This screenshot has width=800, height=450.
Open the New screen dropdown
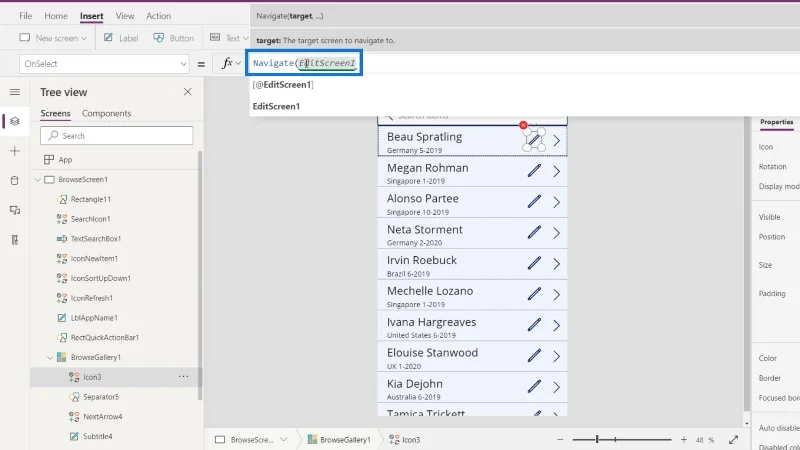click(53, 38)
